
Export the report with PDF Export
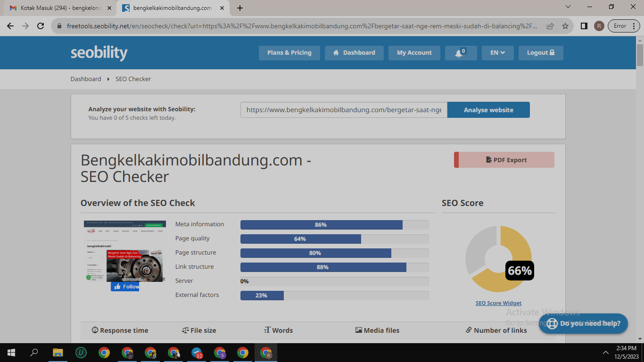click(x=504, y=160)
